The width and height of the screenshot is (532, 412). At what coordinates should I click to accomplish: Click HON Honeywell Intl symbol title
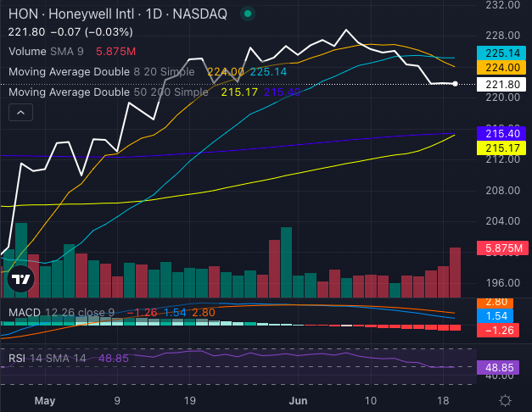[118, 14]
